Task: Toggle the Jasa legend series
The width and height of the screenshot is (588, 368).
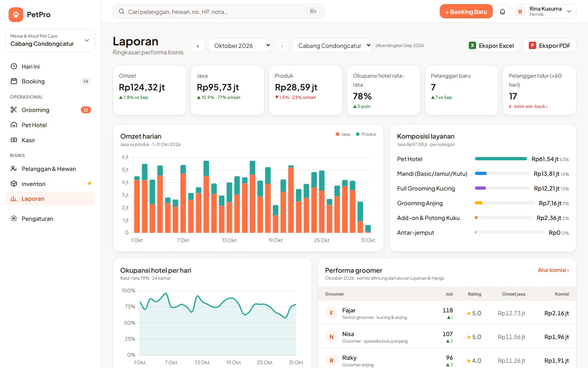Action: coord(343,134)
